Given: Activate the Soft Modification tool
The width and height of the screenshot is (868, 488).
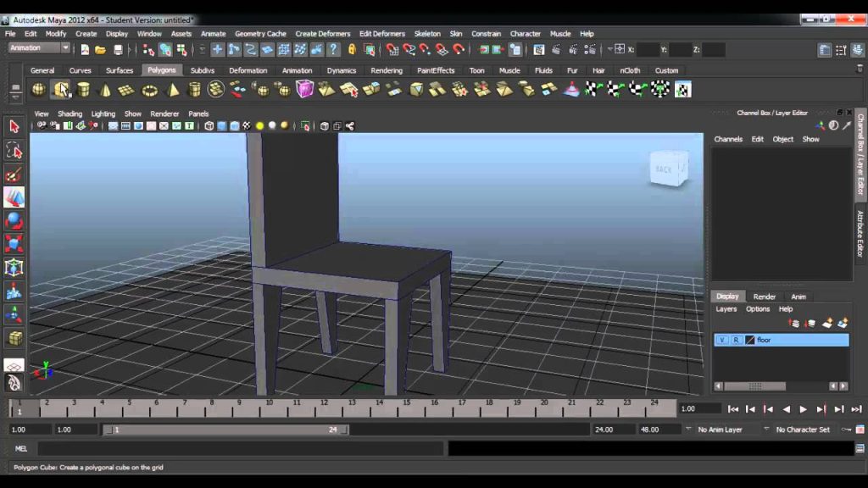Looking at the screenshot, I should click(x=14, y=291).
